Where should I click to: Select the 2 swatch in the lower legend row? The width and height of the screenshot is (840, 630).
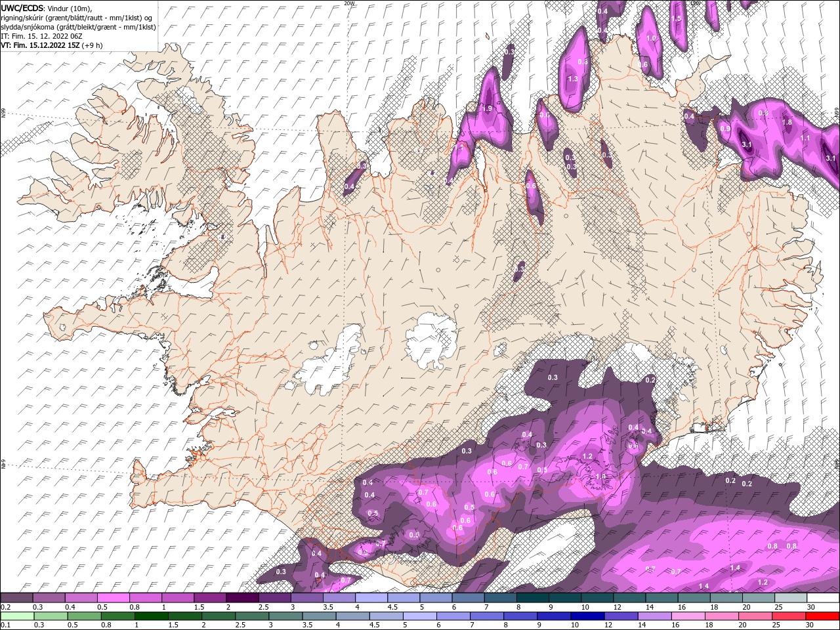click(218, 616)
